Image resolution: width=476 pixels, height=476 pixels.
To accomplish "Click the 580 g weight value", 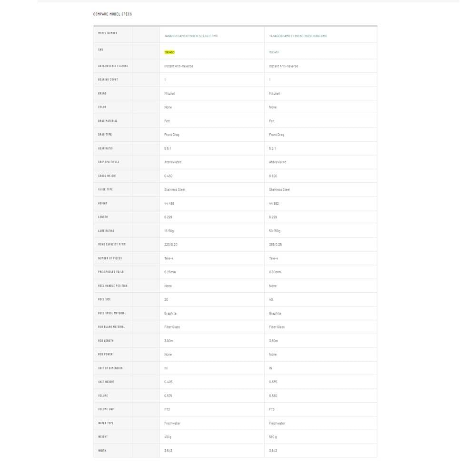I will (274, 437).
